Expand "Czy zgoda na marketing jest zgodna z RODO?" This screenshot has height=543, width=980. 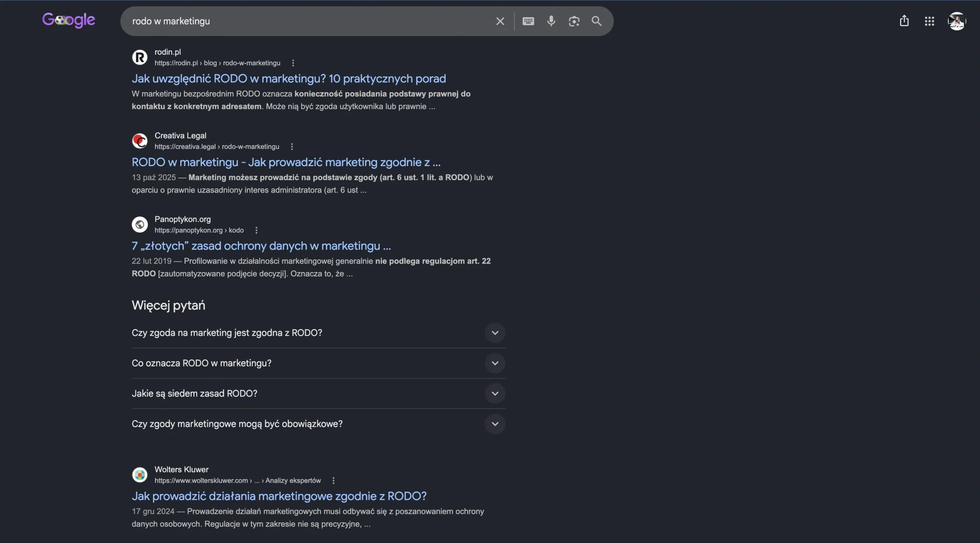click(318, 333)
